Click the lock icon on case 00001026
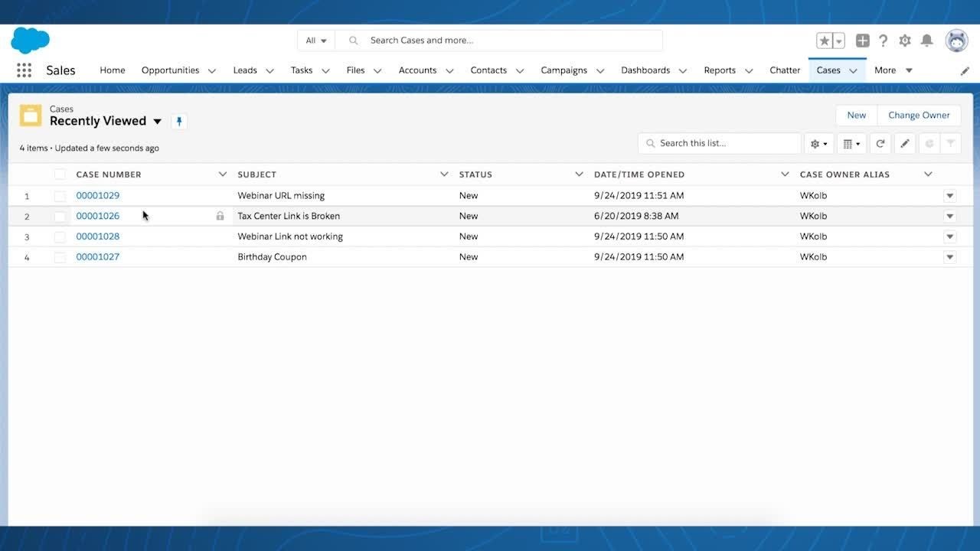The image size is (980, 551). (x=220, y=216)
